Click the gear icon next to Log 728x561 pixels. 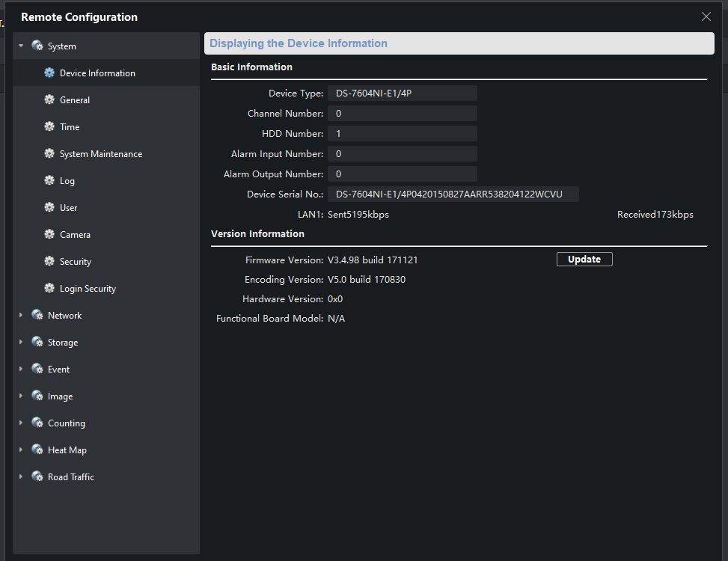49,180
